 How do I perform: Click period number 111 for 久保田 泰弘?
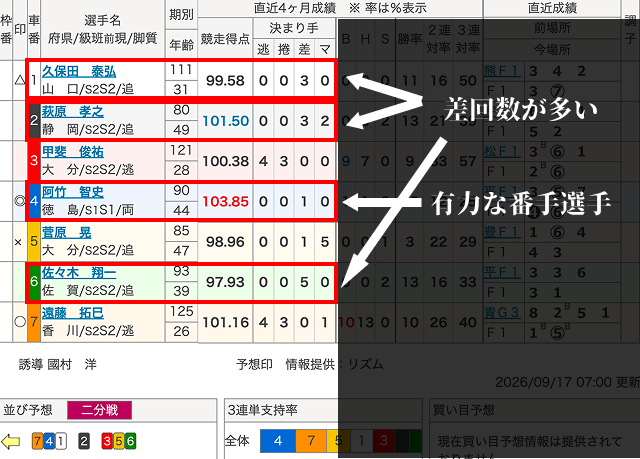coord(182,70)
